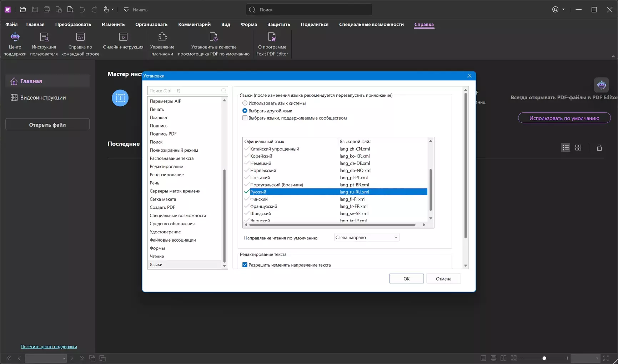Click О программе Foxit PDF Editor icon
This screenshot has height=364, width=618.
272,37
